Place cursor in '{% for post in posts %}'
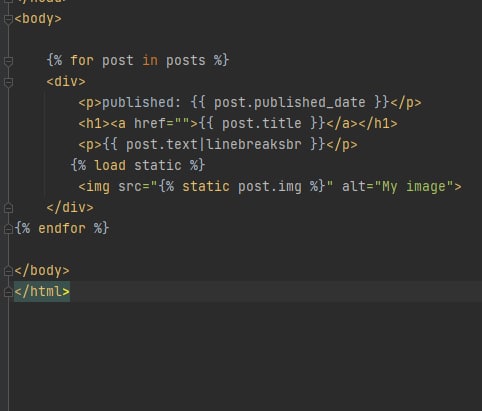482x411 pixels. point(138,61)
